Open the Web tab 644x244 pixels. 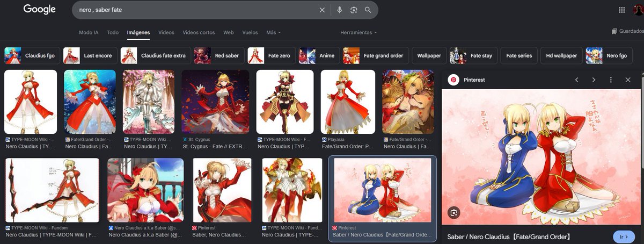pos(229,32)
